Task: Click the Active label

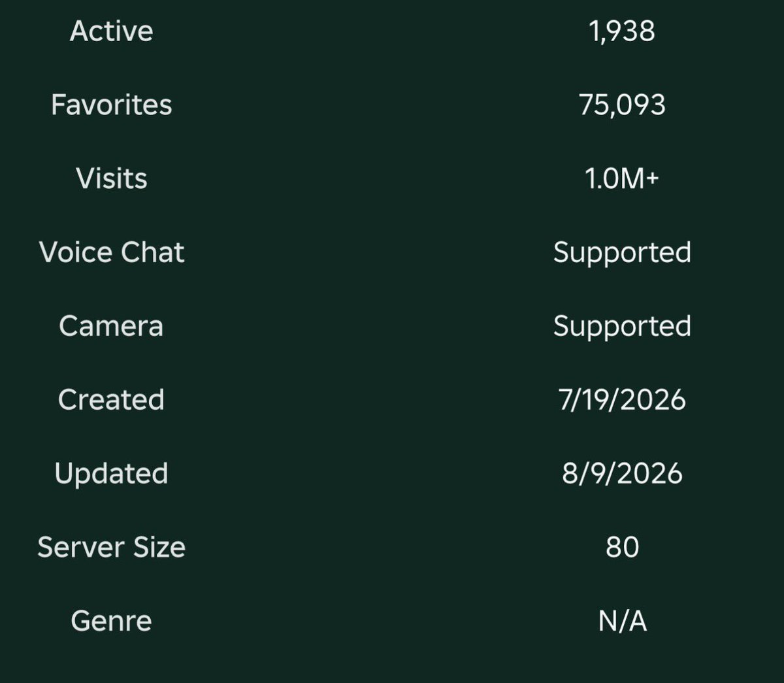Action: (x=111, y=31)
